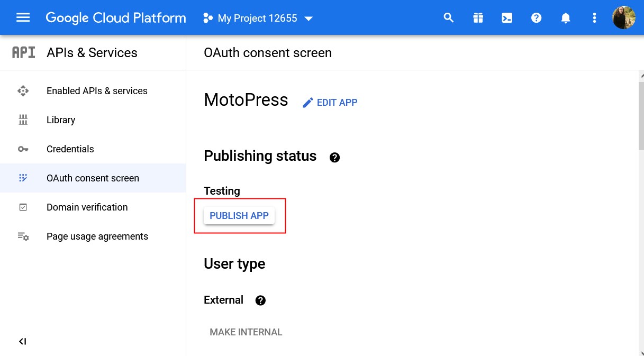
Task: Click the Domain verification checkbox icon
Action: coord(23,207)
